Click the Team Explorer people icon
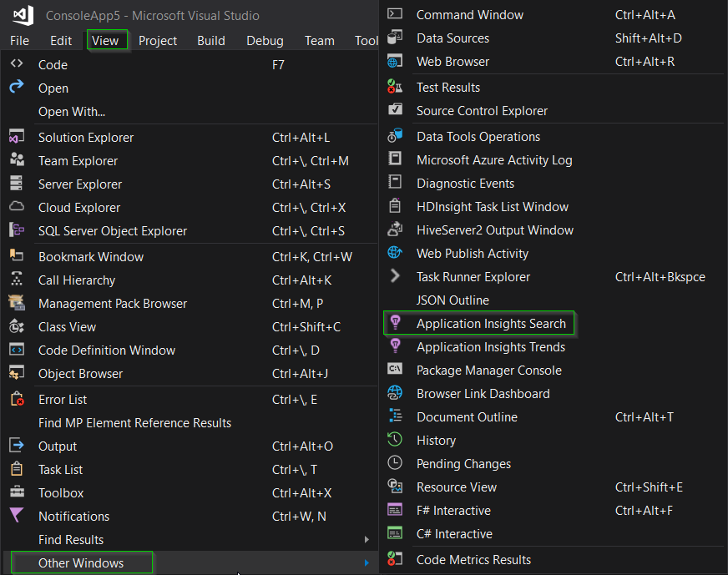 (x=17, y=159)
